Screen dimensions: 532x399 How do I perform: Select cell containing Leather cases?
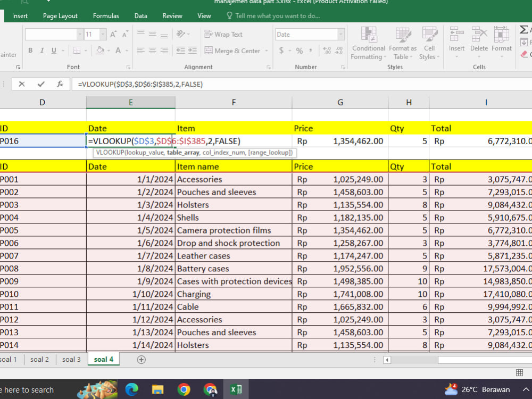[234, 256]
